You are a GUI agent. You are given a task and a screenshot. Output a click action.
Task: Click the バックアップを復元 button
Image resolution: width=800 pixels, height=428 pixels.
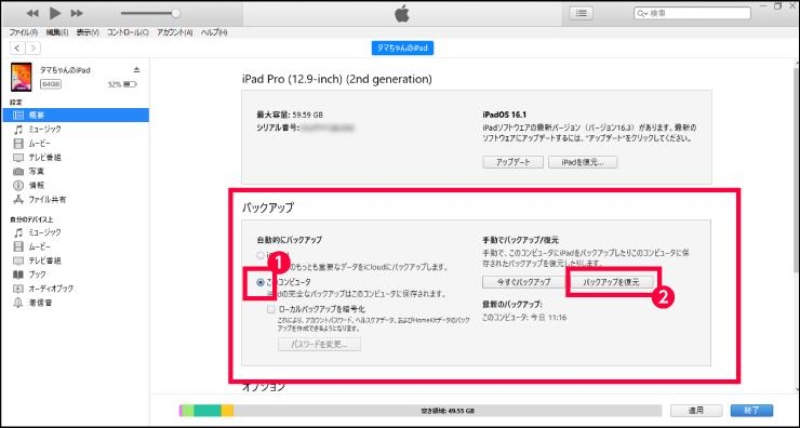click(x=612, y=282)
